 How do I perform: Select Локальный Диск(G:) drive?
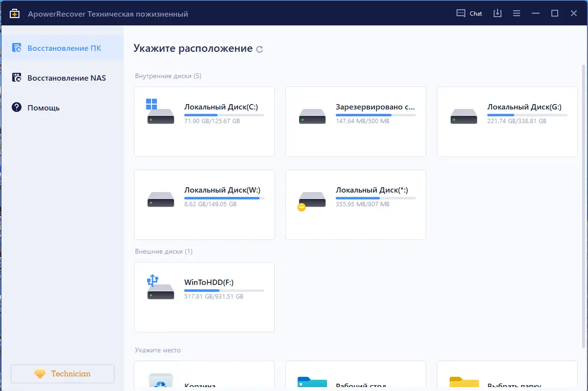click(x=507, y=122)
